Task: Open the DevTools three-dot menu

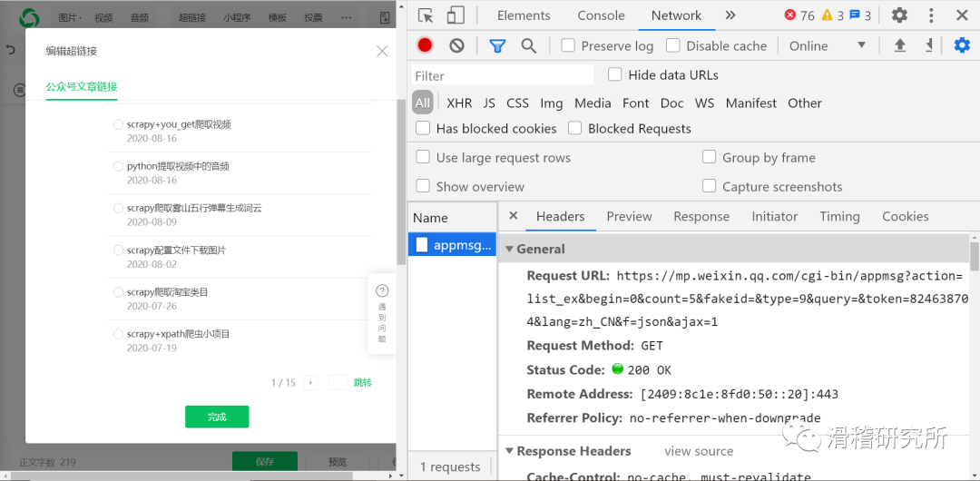Action: pyautogui.click(x=931, y=15)
